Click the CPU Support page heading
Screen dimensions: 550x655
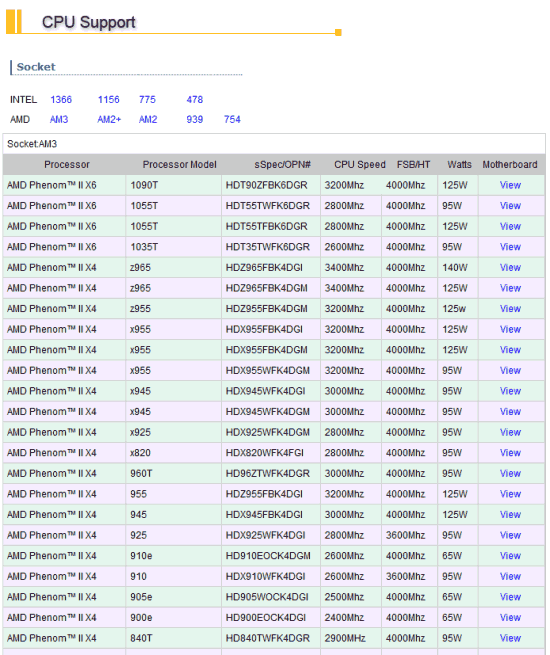point(89,22)
